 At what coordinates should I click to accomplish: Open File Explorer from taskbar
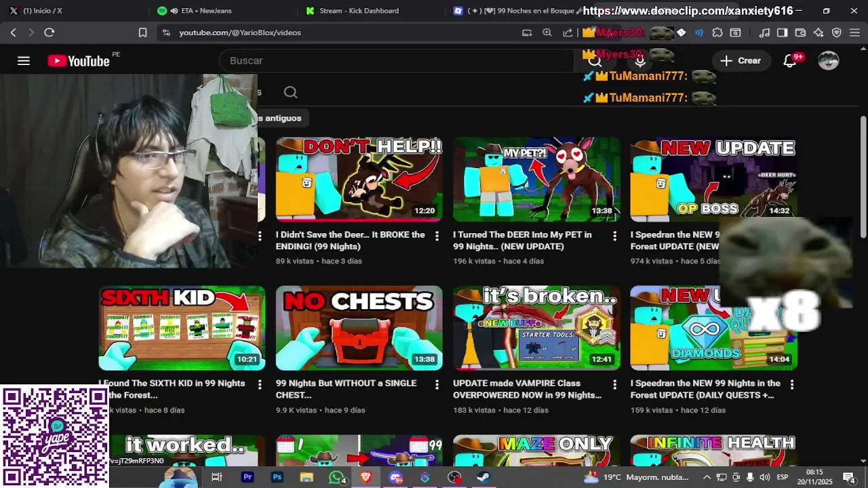click(x=307, y=477)
